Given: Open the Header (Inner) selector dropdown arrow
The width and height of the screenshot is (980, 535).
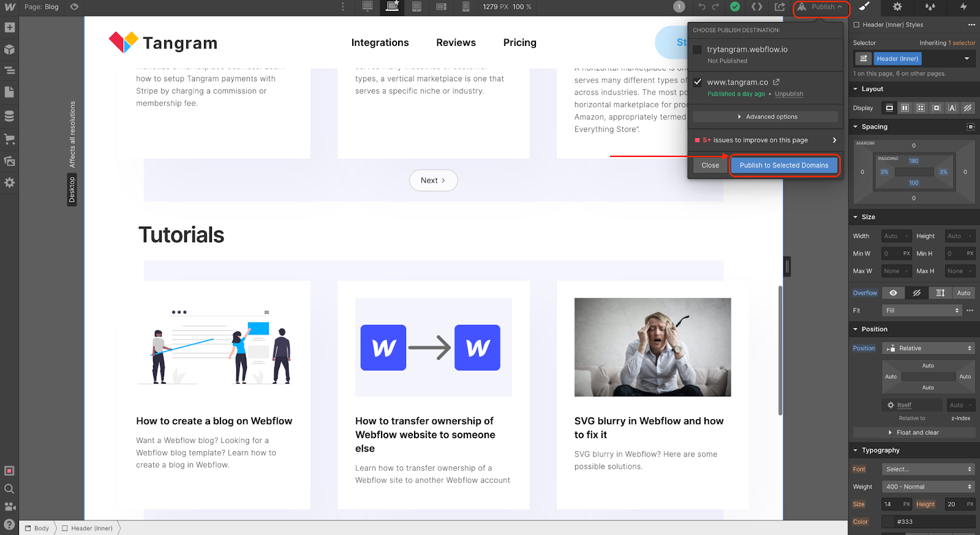Looking at the screenshot, I should tap(967, 59).
